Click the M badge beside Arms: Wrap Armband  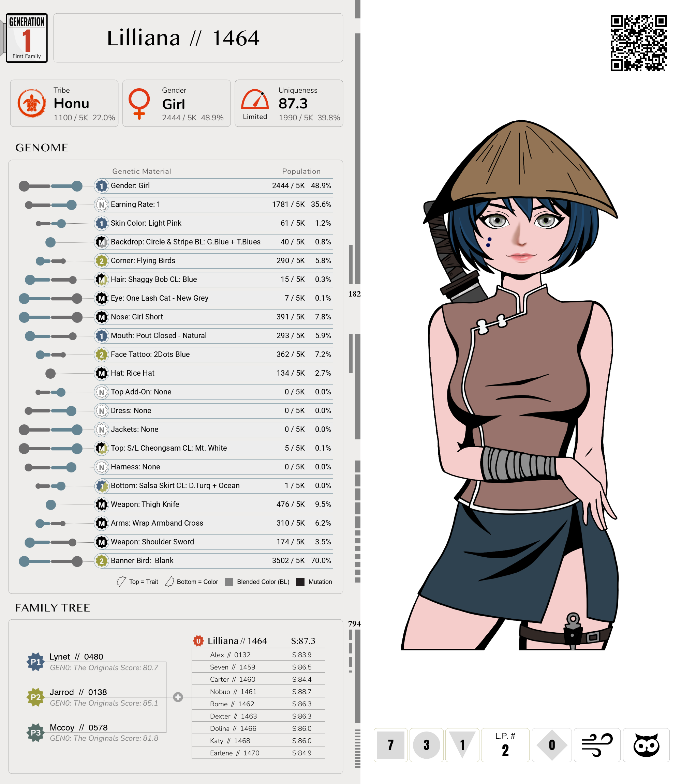(101, 524)
